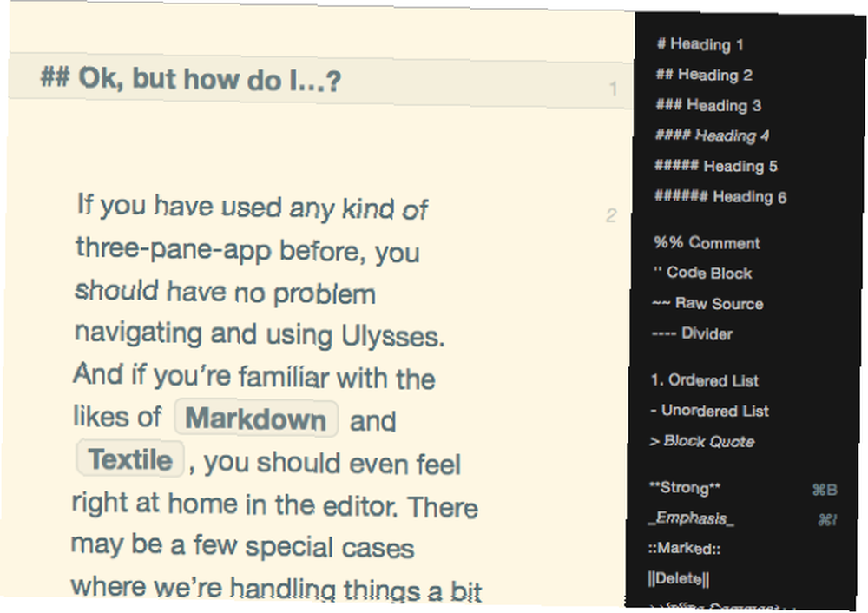Apply _Emphasis_ formatting
Screen dimensions: 868x613
691,518
